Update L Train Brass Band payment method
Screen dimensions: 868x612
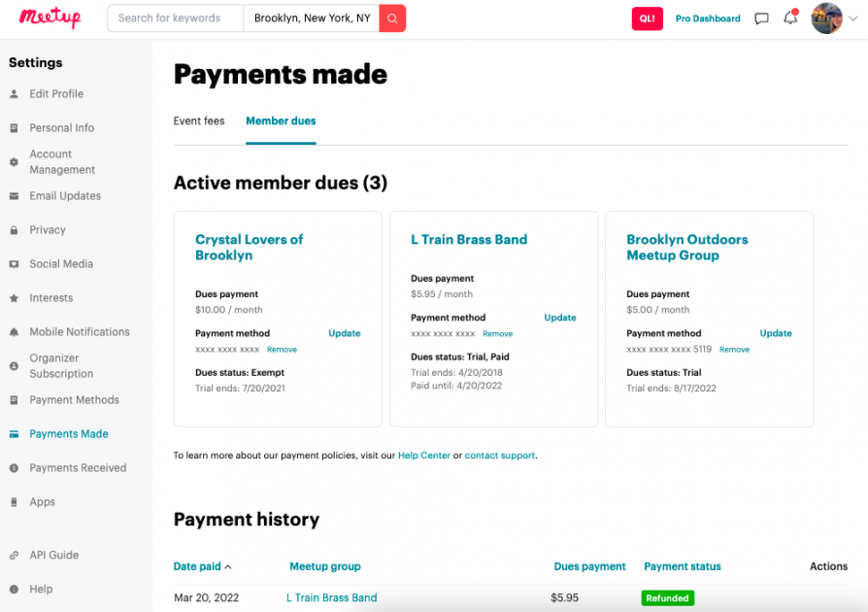pos(560,318)
